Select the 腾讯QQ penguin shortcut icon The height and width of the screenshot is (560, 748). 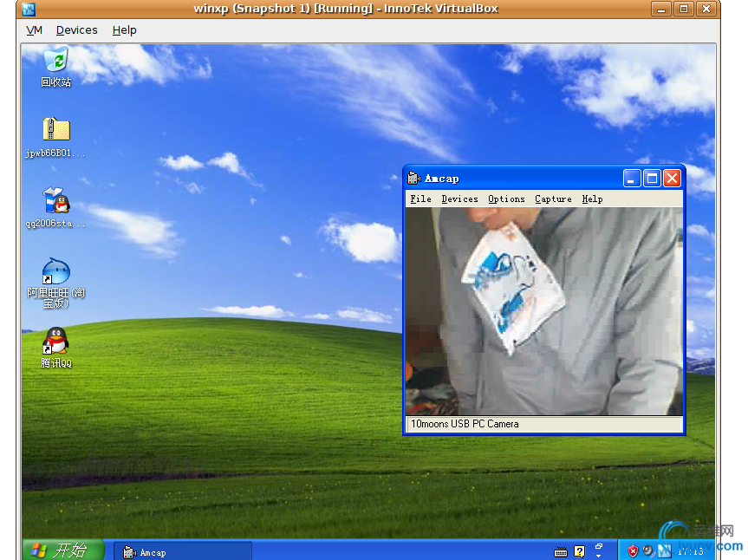tap(55, 341)
